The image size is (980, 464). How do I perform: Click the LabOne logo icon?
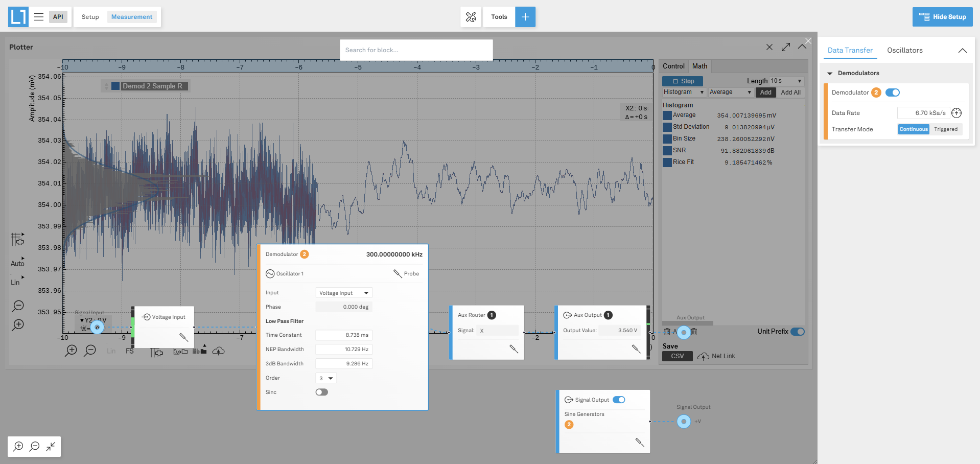click(18, 17)
